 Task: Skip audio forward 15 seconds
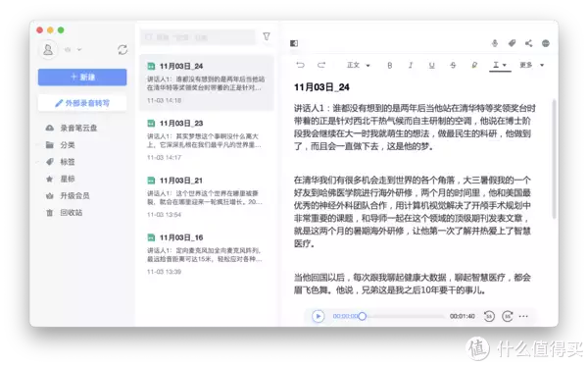click(x=507, y=316)
